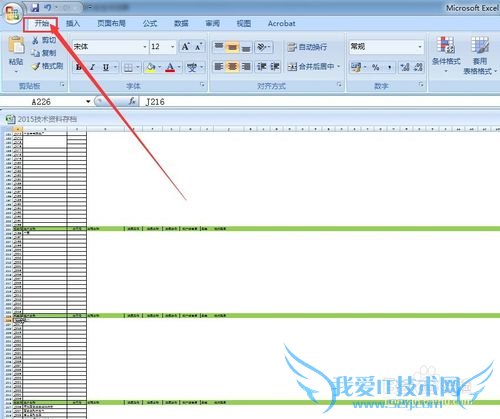Expand the Name Box dropdown arrow

coord(88,101)
